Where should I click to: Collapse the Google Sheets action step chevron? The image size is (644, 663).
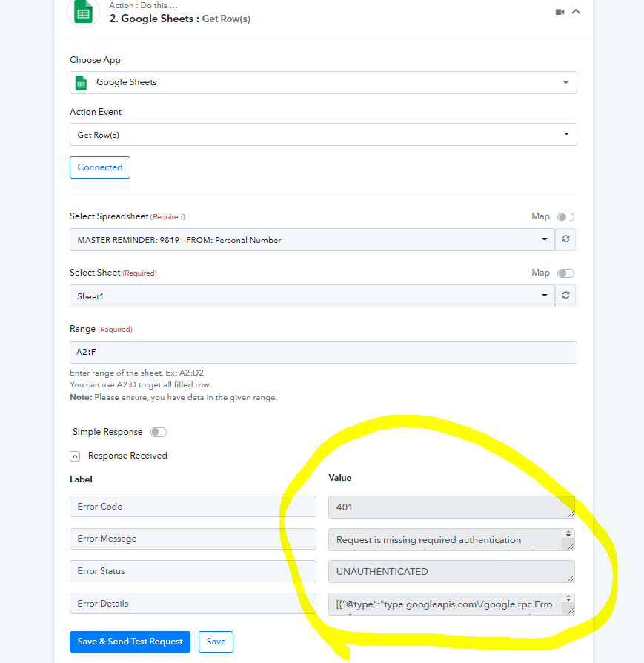(576, 11)
